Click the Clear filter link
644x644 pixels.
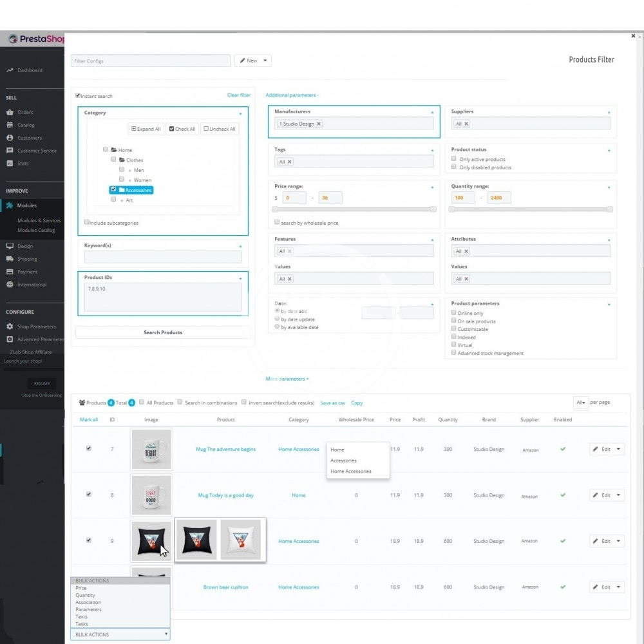tap(238, 95)
